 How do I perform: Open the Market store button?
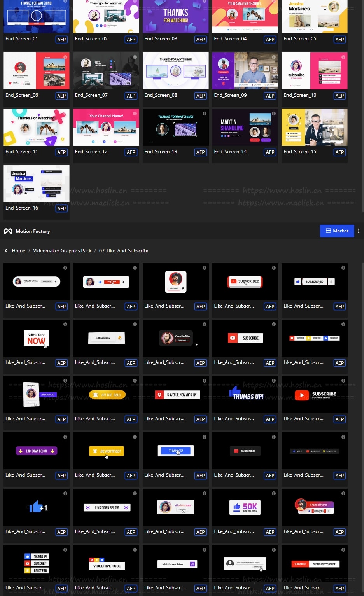(x=337, y=231)
